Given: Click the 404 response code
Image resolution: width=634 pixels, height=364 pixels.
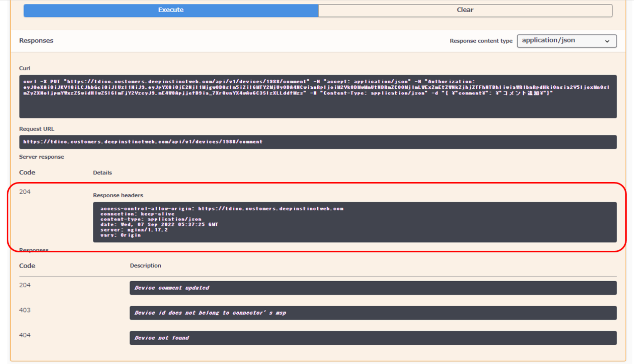Looking at the screenshot, I should [25, 335].
